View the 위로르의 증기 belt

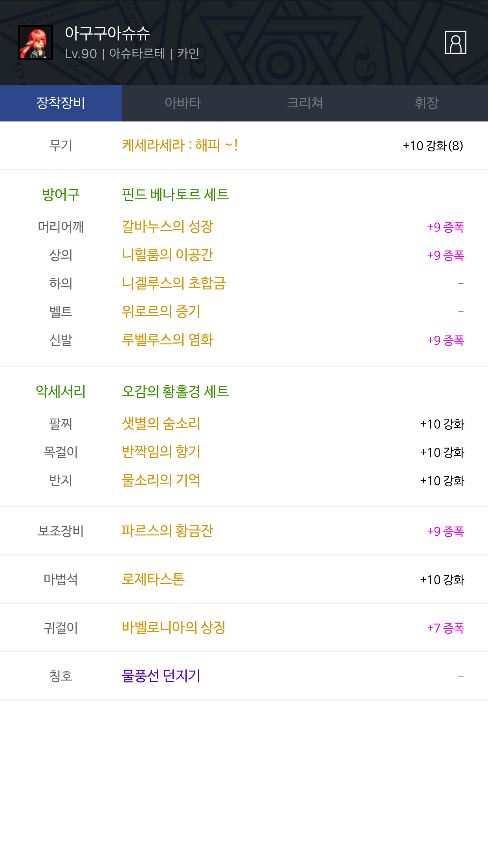coord(161,311)
